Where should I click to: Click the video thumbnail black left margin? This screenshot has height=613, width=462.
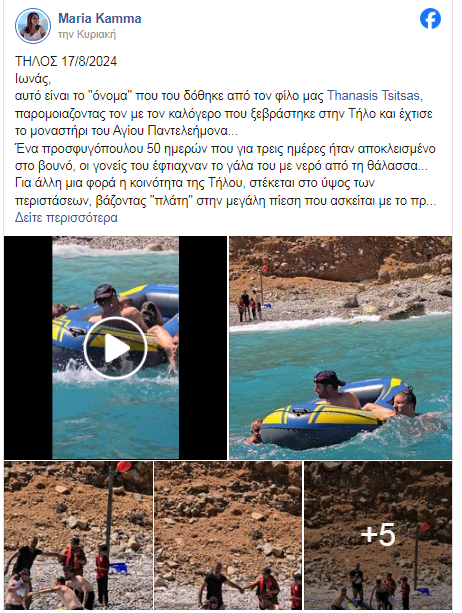coord(28,348)
